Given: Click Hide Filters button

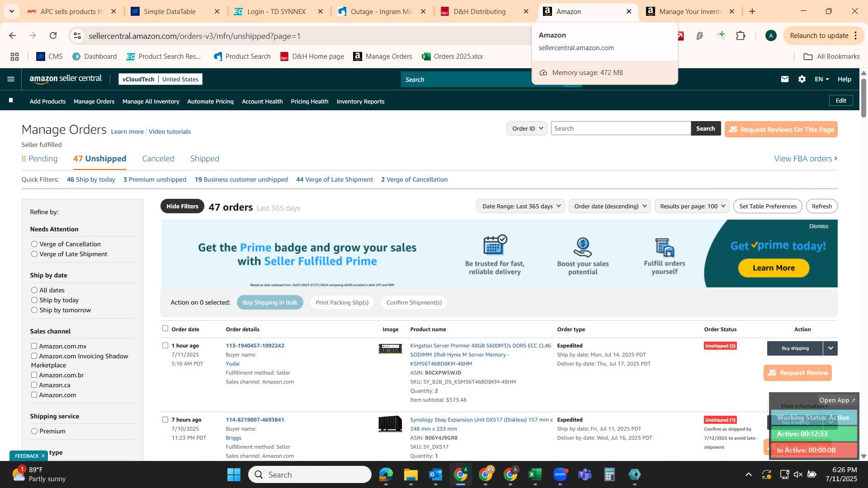Looking at the screenshot, I should click(x=182, y=206).
